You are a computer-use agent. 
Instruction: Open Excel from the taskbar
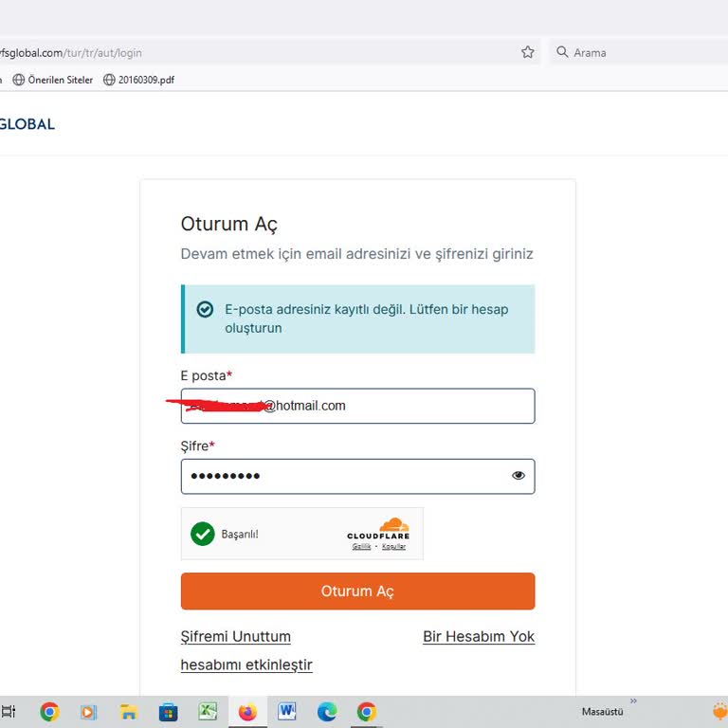pos(208,711)
